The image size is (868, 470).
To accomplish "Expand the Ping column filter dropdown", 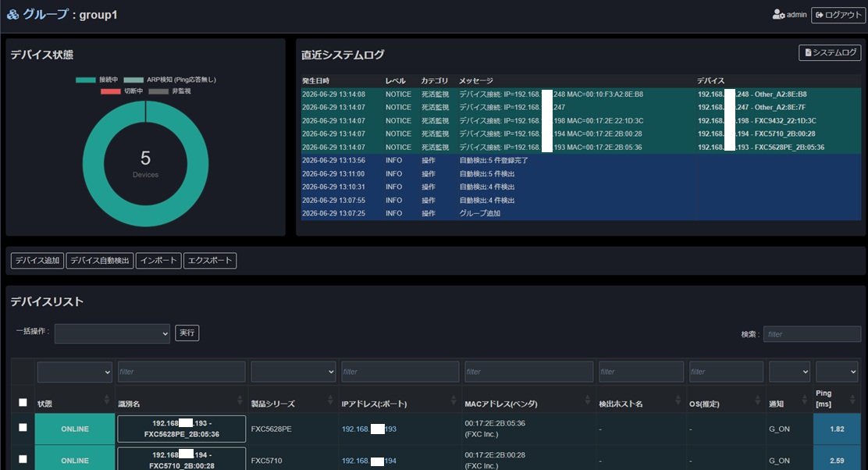I will click(x=837, y=372).
